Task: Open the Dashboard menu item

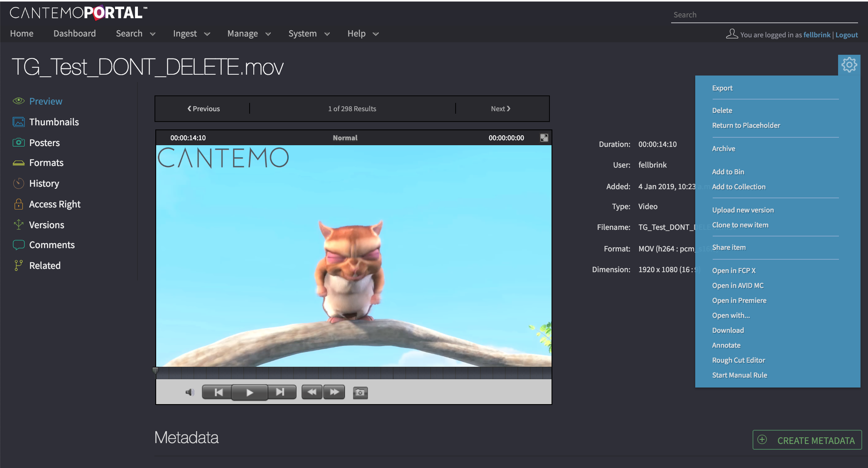Action: [74, 34]
